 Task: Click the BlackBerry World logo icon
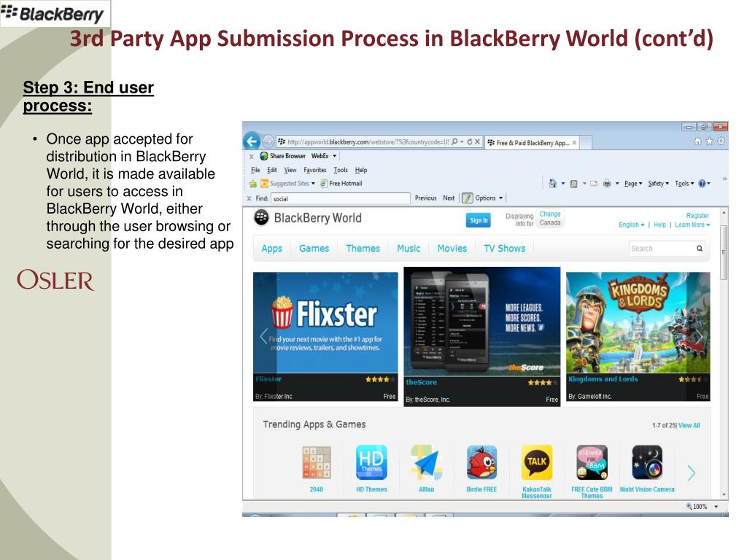click(x=261, y=217)
